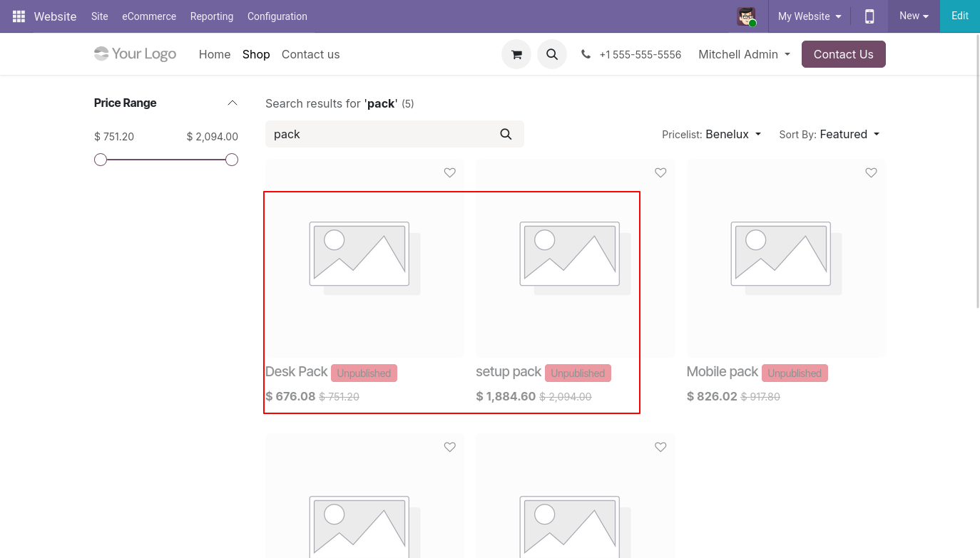Click Unpublished badge on Desk Pack

pos(364,373)
